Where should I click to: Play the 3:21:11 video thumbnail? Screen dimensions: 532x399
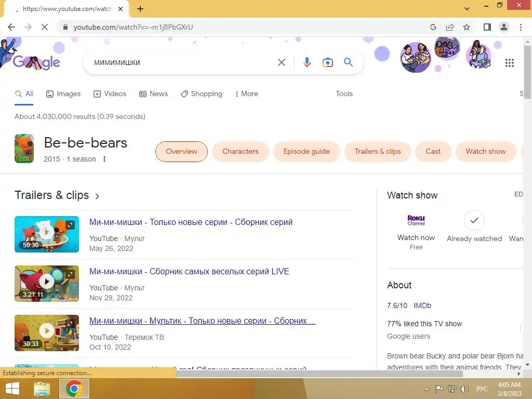(x=47, y=284)
